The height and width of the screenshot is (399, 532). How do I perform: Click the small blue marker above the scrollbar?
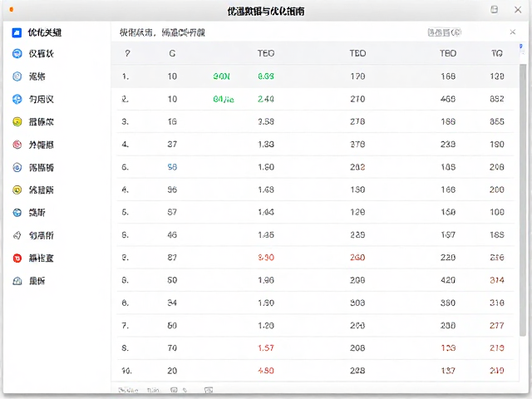[x=521, y=47]
